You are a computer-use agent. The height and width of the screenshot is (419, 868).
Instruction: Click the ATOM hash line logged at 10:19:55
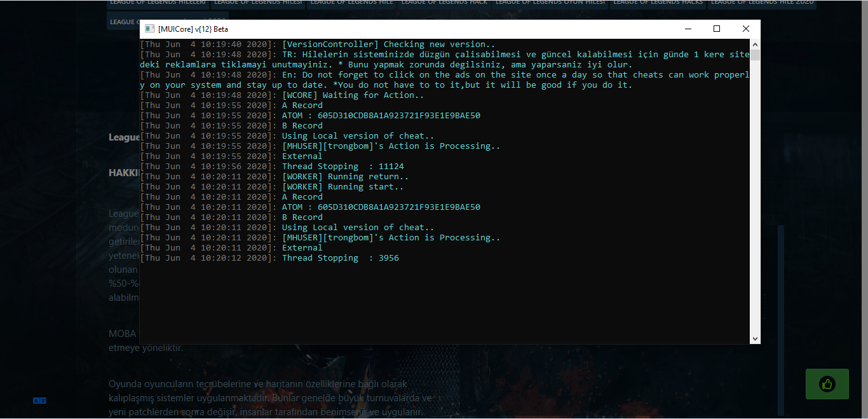310,116
